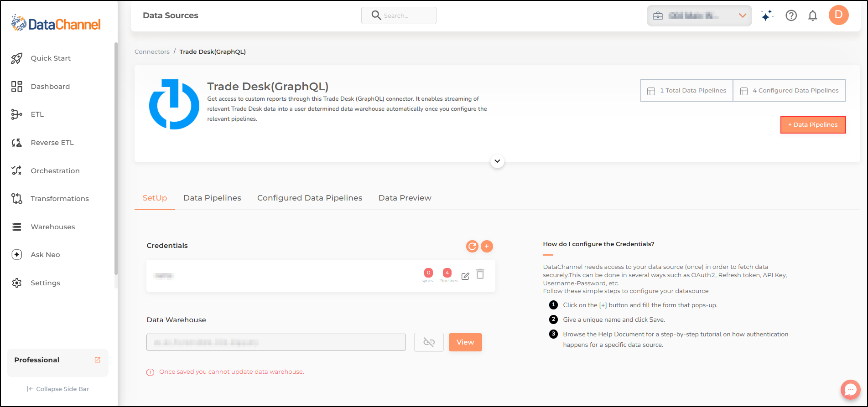Select the SetUp tab
Viewport: 868px width, 407px height.
point(155,198)
